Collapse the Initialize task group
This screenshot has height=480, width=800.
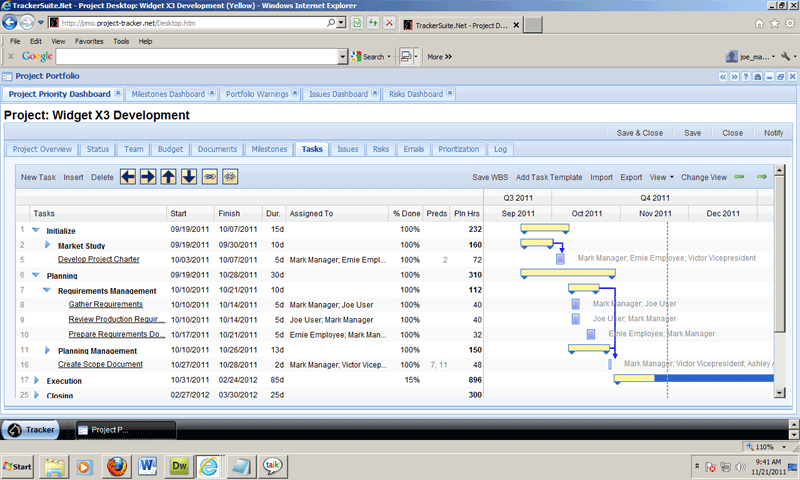pos(36,230)
